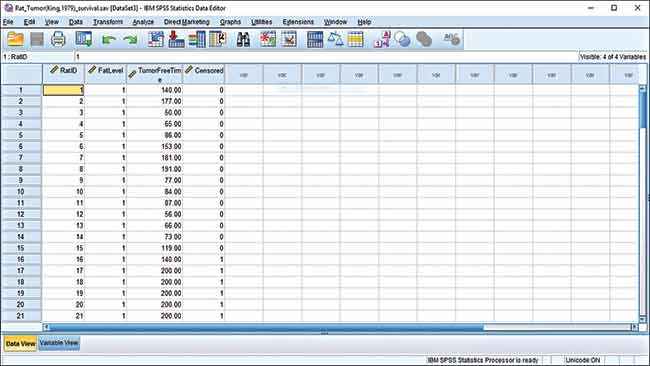Select the Data View tab

click(x=20, y=344)
